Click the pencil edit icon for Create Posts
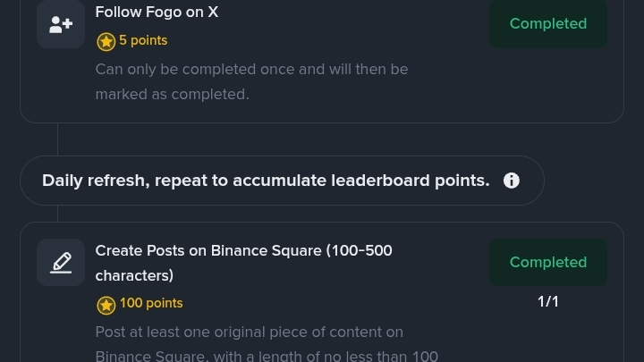 click(61, 263)
